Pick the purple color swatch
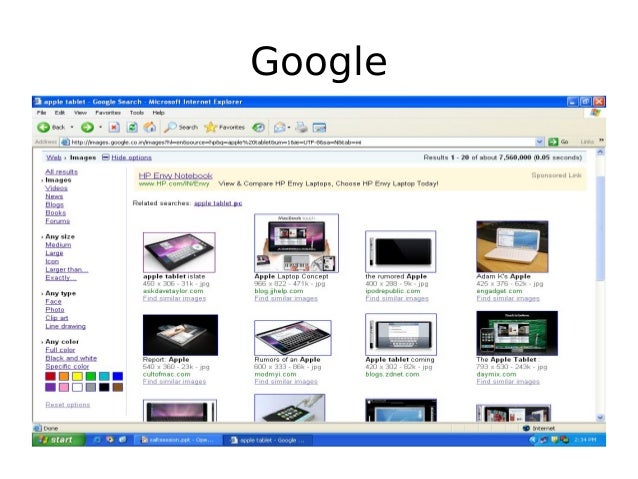Viewport: 638px width, 479px height. tap(50, 387)
